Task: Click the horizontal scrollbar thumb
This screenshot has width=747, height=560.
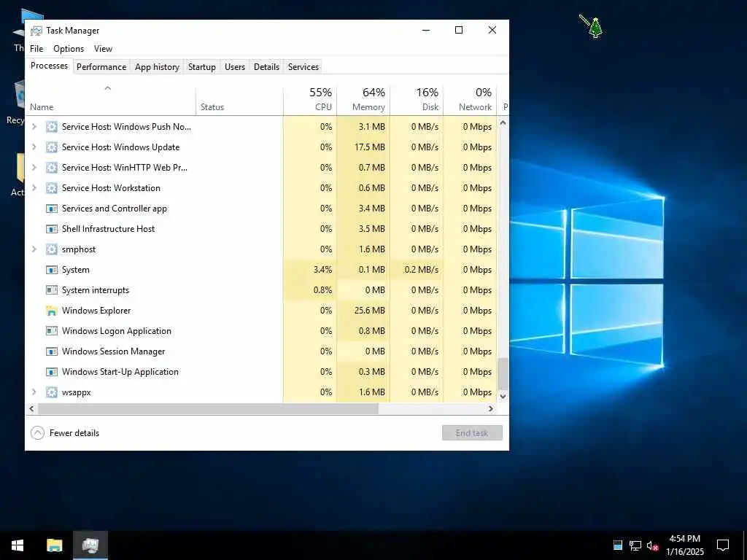Action: coord(208,409)
